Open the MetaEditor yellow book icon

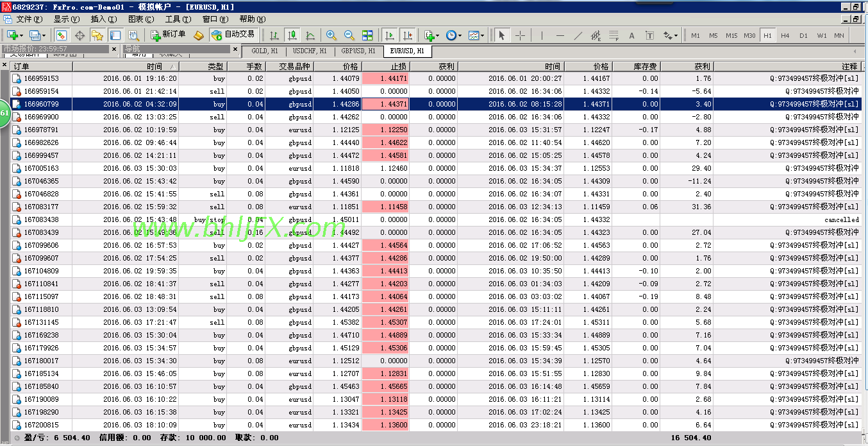click(x=199, y=35)
